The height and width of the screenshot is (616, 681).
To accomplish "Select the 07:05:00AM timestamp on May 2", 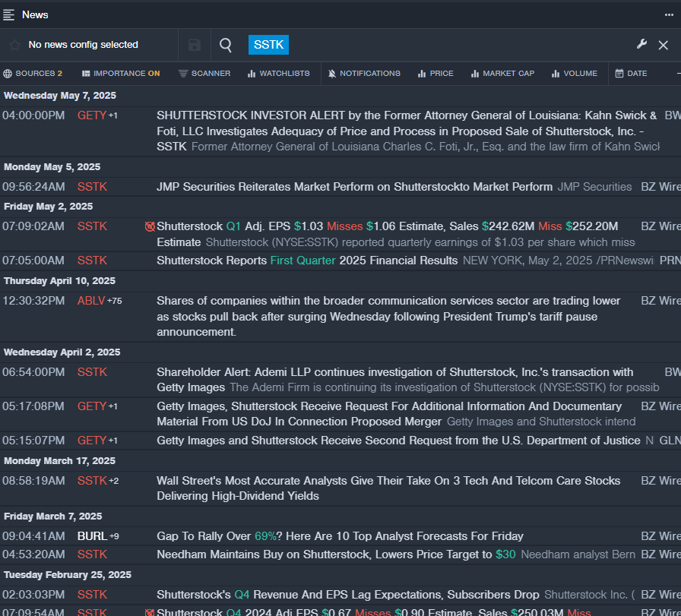I will point(33,261).
